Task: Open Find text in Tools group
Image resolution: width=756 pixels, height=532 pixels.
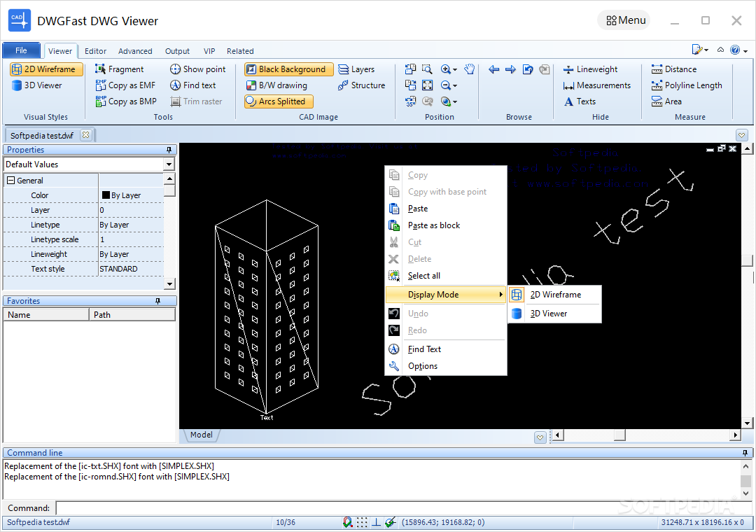Action: pos(193,85)
